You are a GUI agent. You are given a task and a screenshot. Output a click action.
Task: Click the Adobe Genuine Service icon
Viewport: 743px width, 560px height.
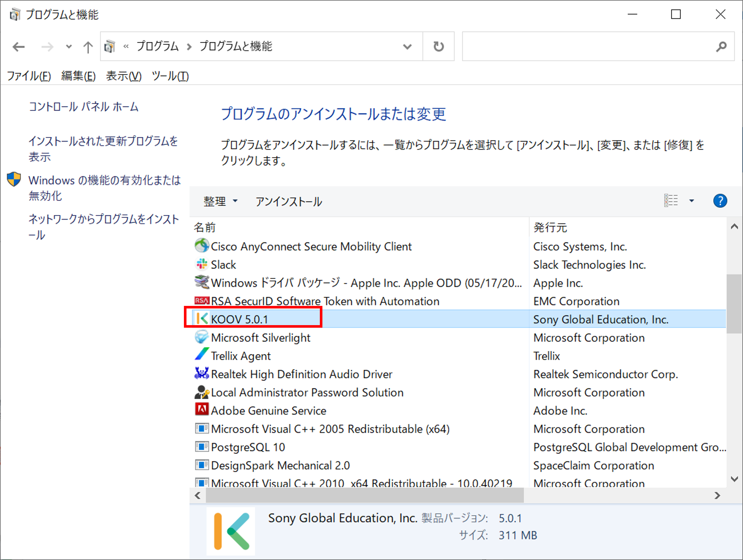(x=202, y=410)
